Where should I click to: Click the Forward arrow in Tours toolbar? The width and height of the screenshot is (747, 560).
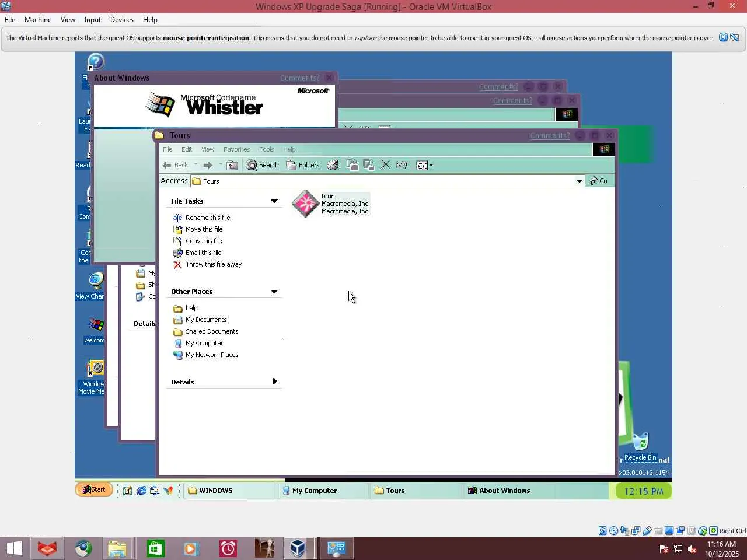tap(208, 165)
